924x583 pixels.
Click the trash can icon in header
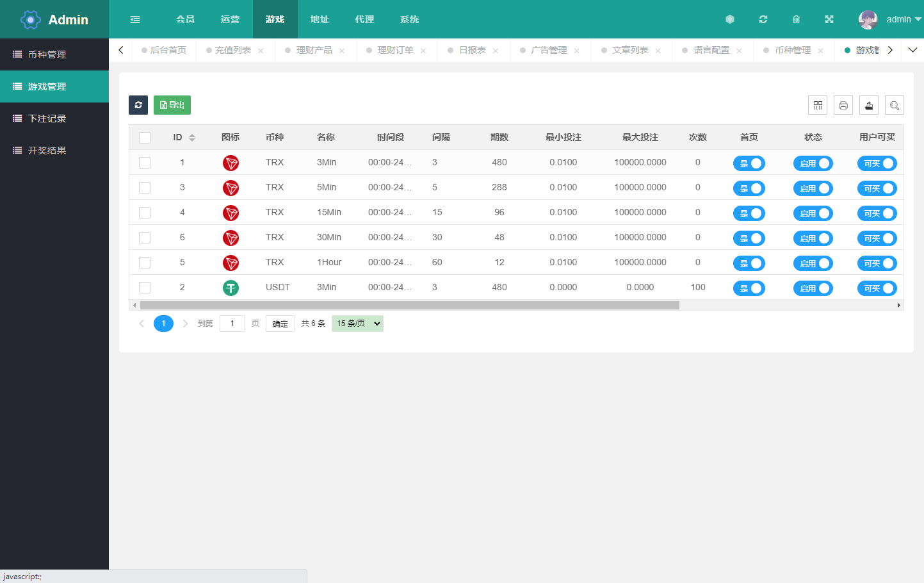coord(797,19)
